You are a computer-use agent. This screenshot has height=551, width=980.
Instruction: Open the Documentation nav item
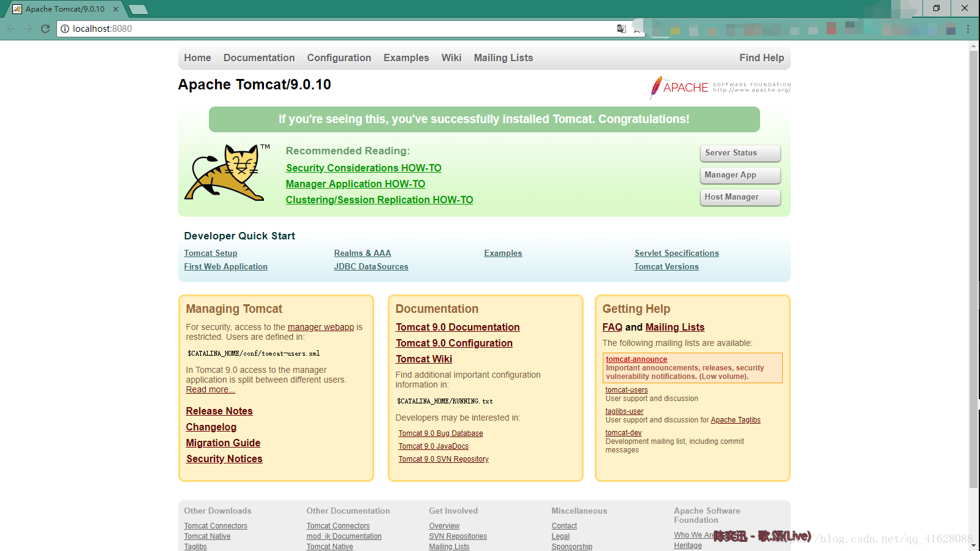tap(259, 58)
